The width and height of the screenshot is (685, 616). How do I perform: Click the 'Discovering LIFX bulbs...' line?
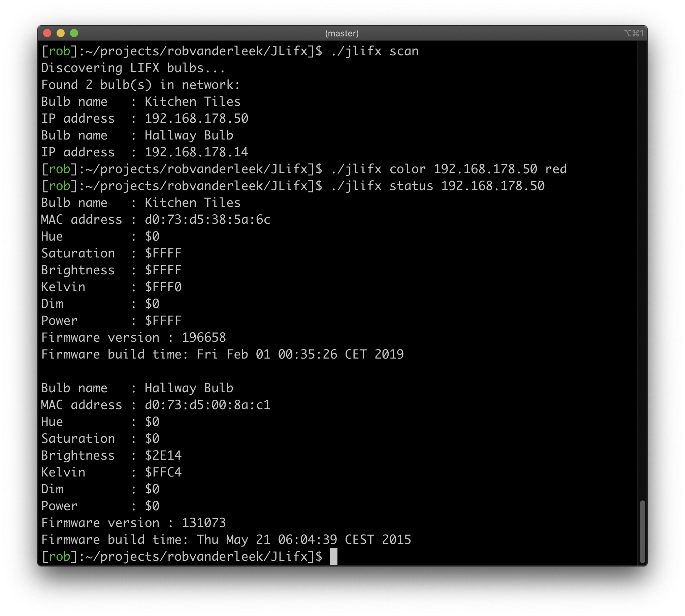133,68
